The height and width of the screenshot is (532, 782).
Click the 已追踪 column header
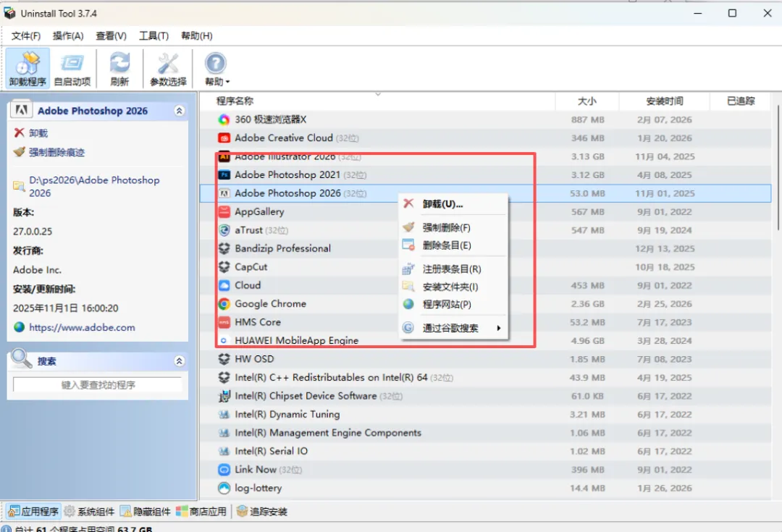(741, 101)
